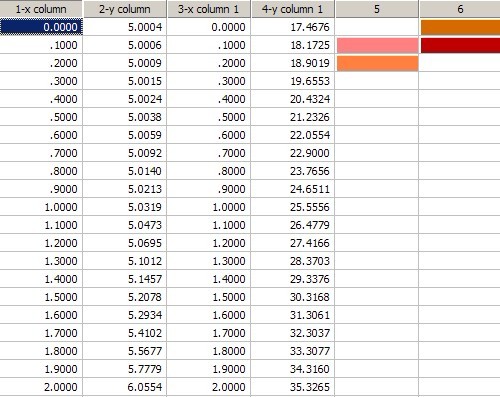Click the cell showing 25.5556
The image size is (500, 397).
293,207
